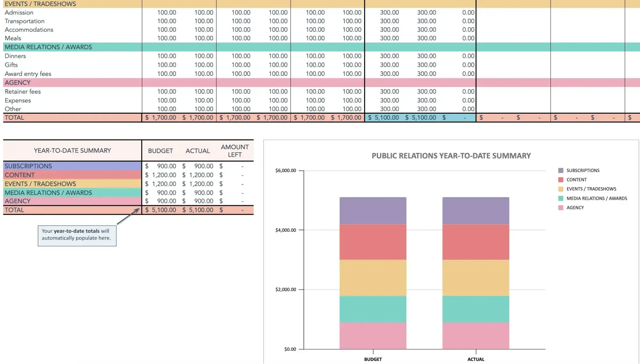Select the purple Subscriptions segment in Budget bar

(x=373, y=211)
